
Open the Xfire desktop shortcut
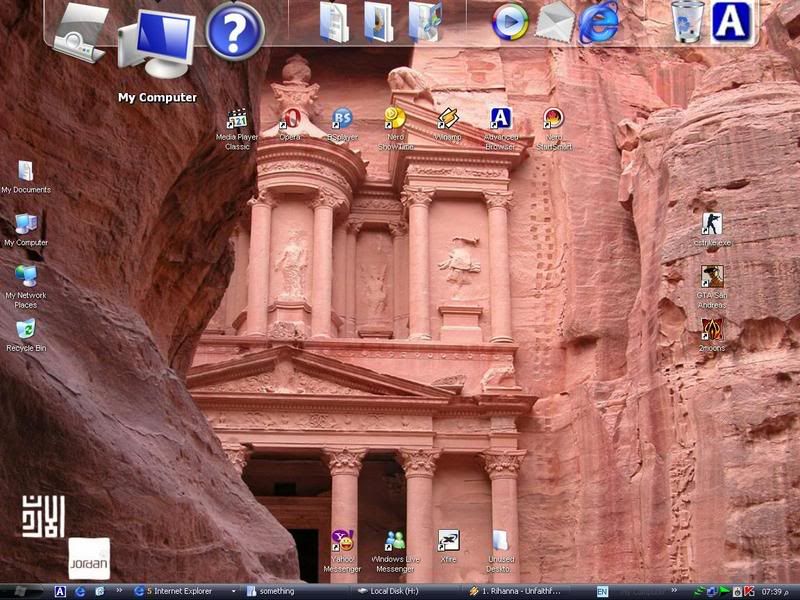[x=448, y=541]
